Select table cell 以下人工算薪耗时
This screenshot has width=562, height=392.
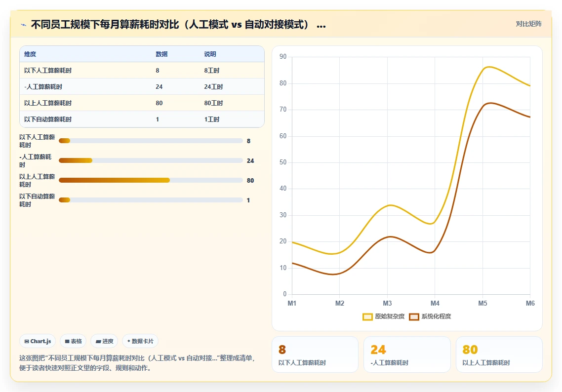click(48, 71)
